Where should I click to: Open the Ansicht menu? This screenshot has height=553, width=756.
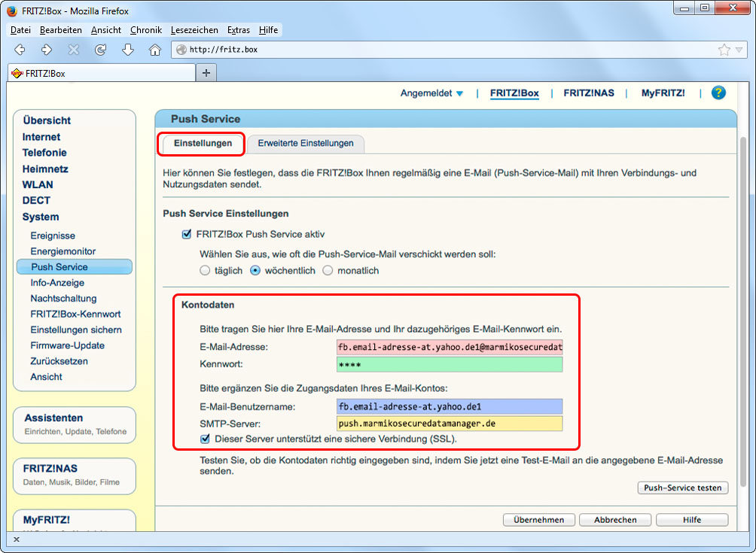[x=106, y=30]
